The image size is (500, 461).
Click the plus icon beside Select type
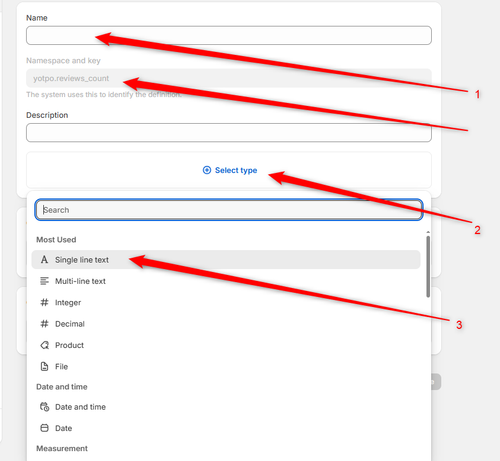207,170
